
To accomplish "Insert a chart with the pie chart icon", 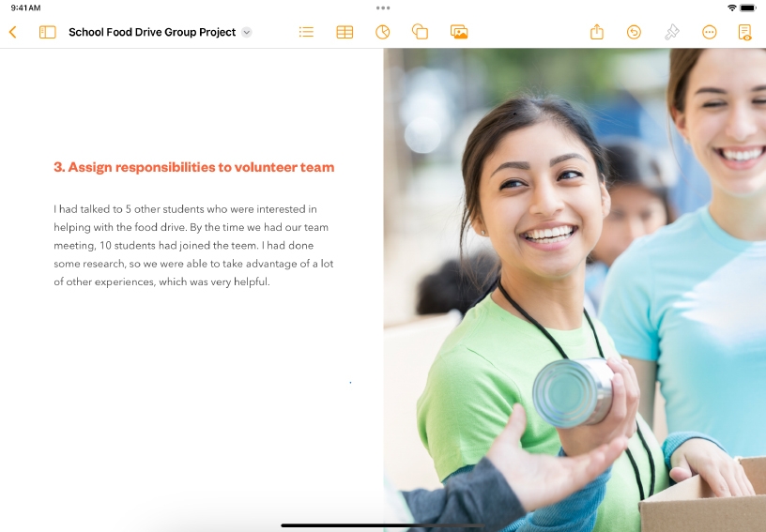I will (383, 32).
